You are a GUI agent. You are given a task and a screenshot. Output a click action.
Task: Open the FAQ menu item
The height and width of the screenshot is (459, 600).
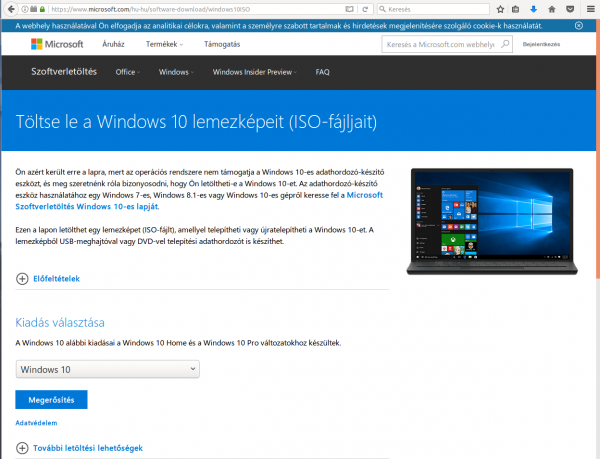(x=322, y=72)
